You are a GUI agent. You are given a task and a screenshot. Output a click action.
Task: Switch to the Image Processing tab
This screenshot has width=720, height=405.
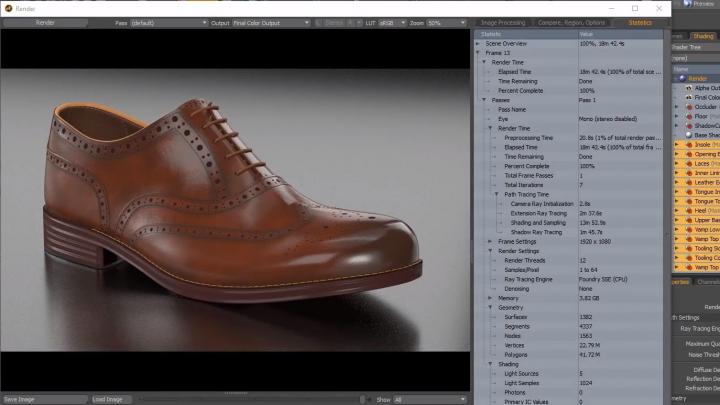(x=502, y=22)
